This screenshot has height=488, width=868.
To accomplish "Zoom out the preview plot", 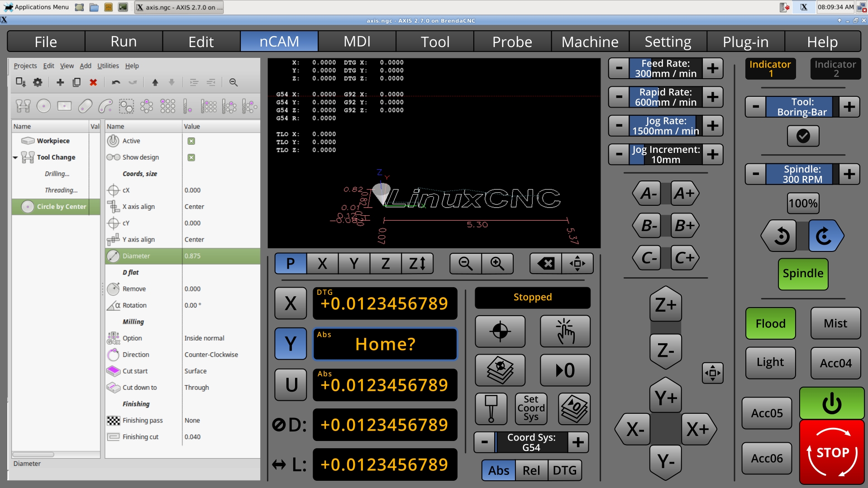I will tap(465, 263).
